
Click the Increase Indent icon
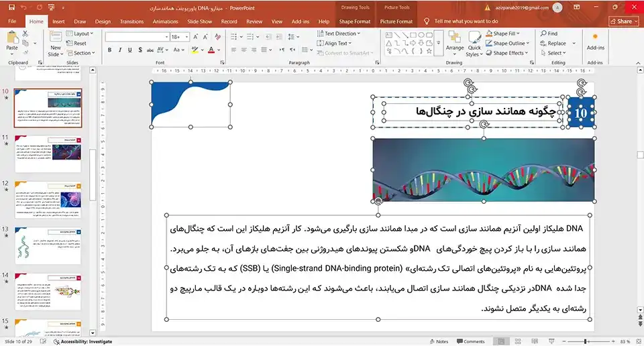(279, 37)
